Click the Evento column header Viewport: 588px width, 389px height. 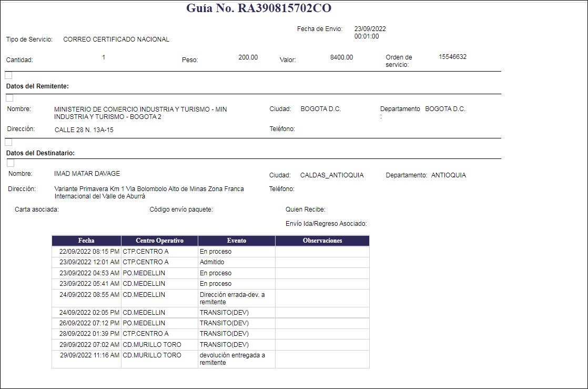(236, 241)
